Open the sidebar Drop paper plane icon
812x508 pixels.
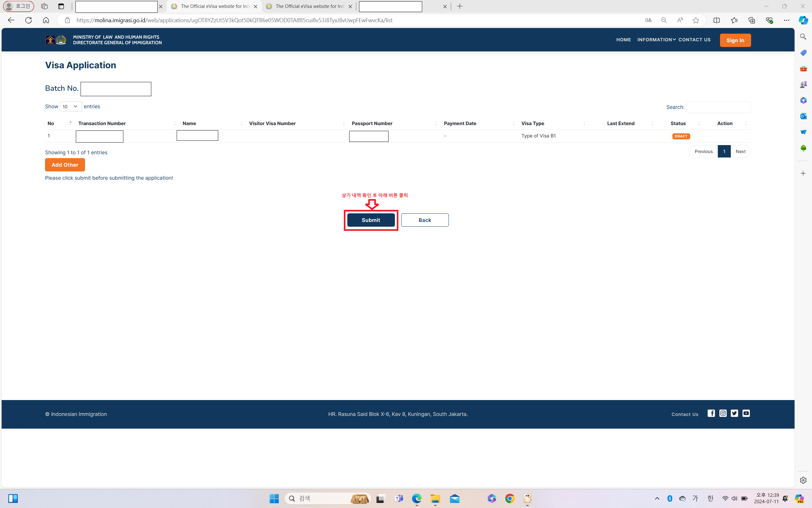(803, 132)
